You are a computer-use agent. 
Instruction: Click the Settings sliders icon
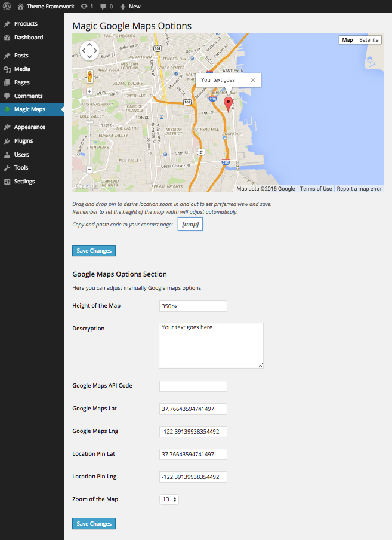pyautogui.click(x=7, y=182)
